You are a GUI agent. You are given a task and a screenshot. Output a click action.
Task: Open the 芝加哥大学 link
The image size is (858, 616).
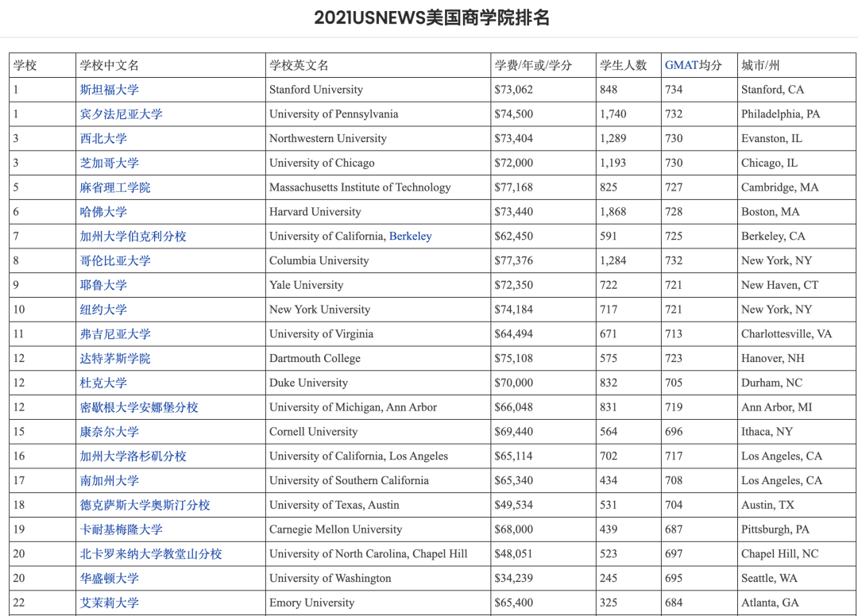pyautogui.click(x=109, y=163)
